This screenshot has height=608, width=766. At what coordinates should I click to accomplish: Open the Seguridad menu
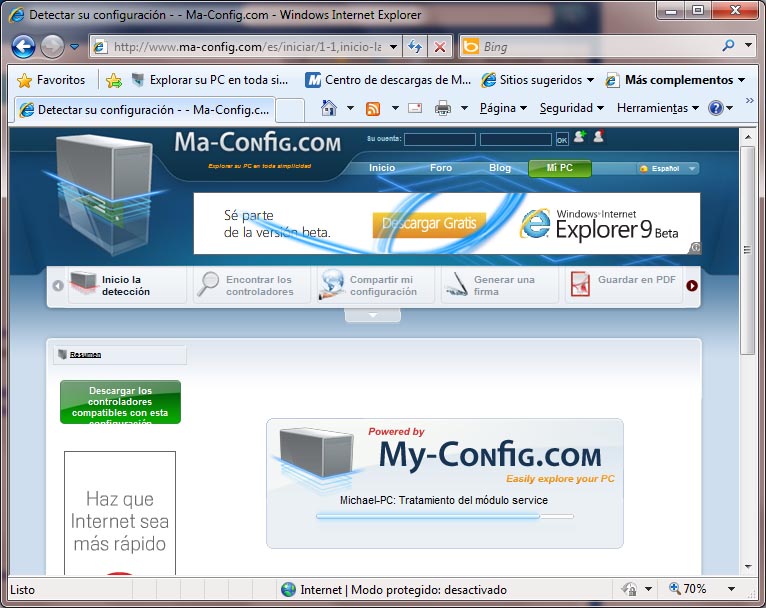coord(572,108)
